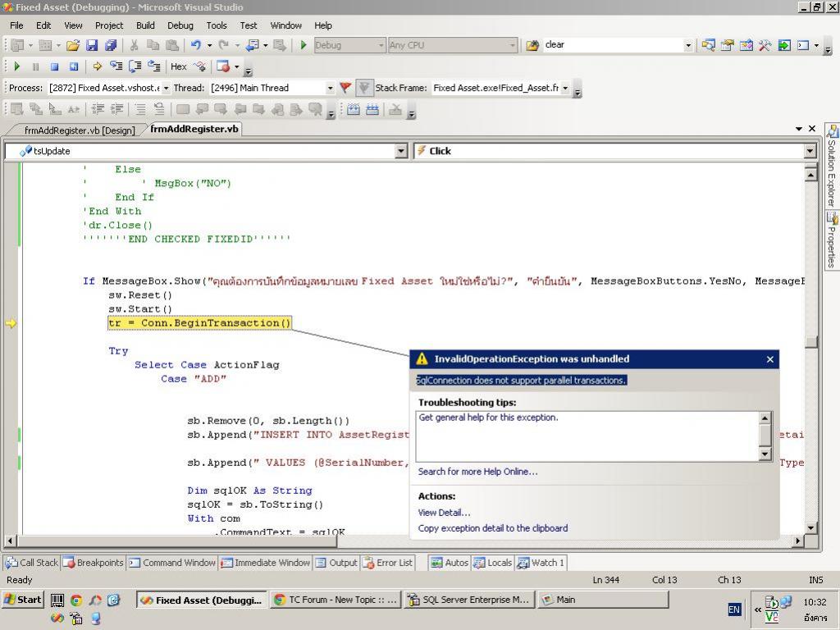Undo the last action via the toolbar arrow
This screenshot has height=630, width=840.
coord(195,46)
